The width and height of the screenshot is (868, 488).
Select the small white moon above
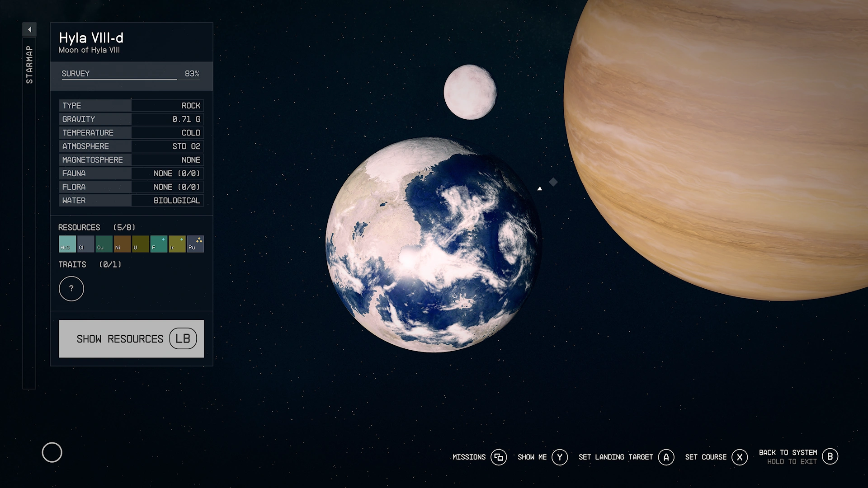470,92
